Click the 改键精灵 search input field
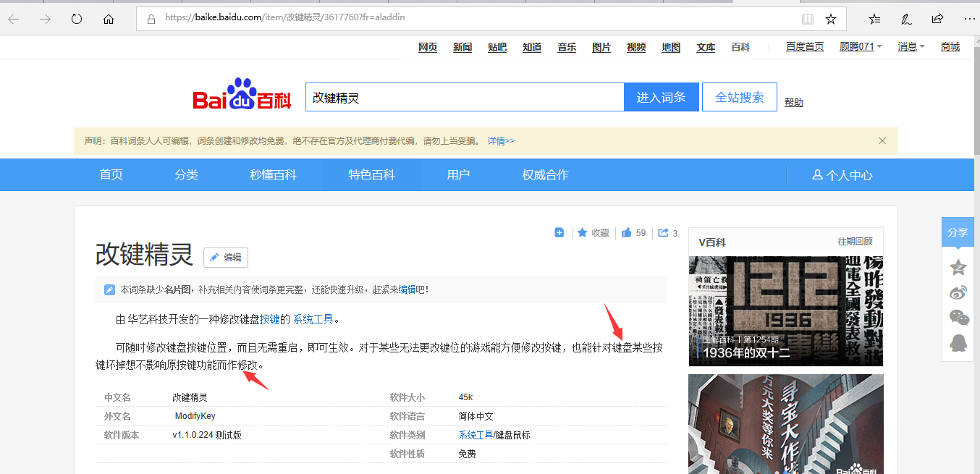 [x=464, y=97]
